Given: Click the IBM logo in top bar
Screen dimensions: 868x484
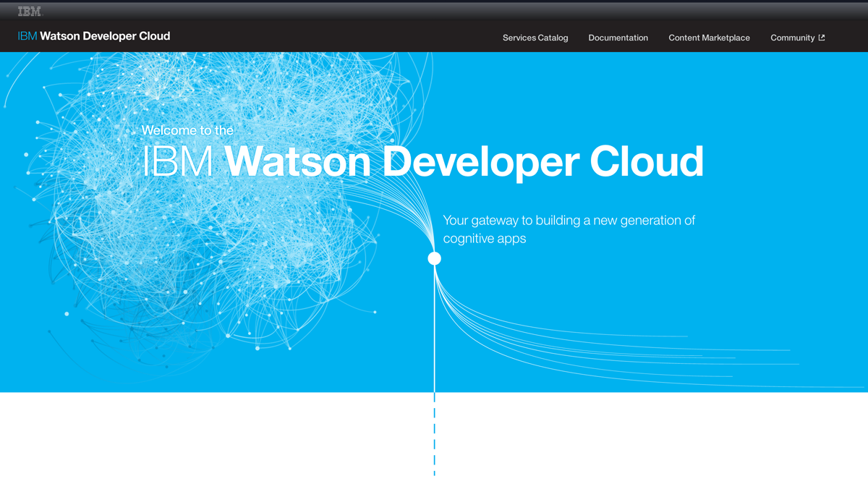Looking at the screenshot, I should 30,11.
